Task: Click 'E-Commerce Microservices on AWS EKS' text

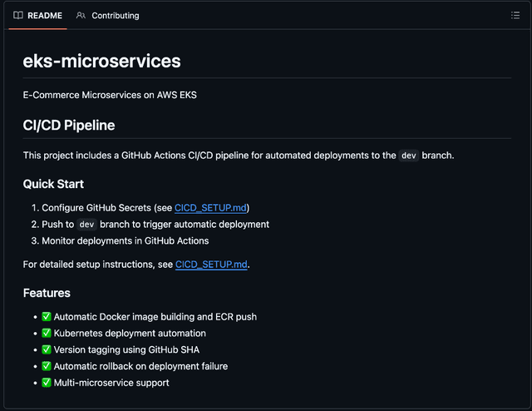Action: click(x=110, y=95)
